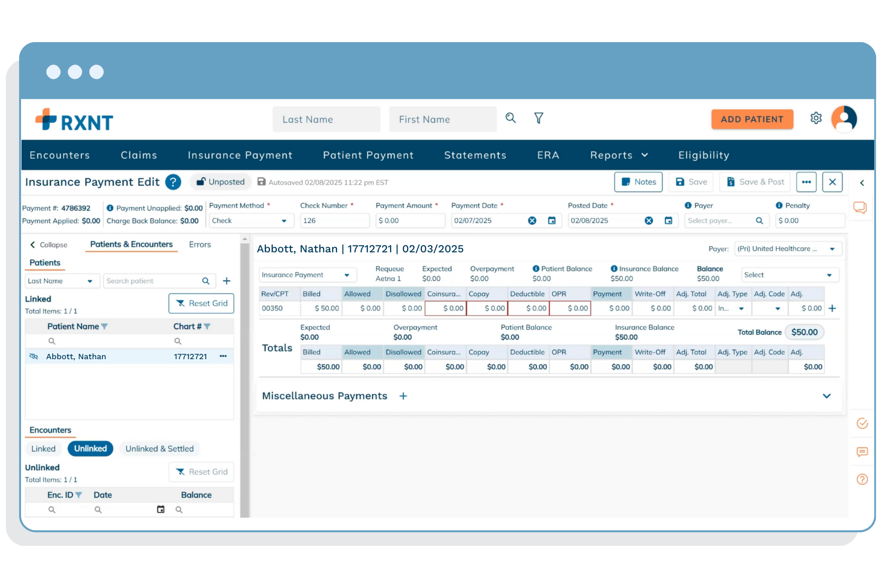Clear the Posted Date field
The image size is (882, 588).
(649, 220)
